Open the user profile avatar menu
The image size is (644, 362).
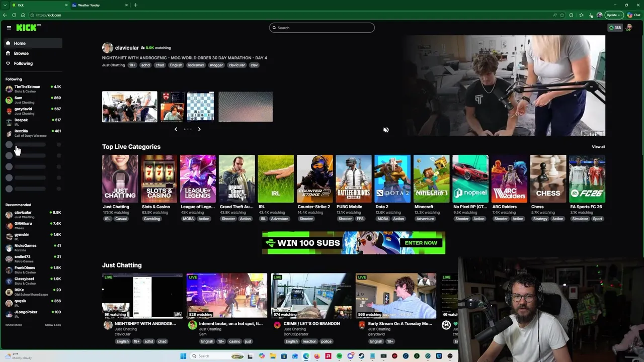click(x=629, y=28)
